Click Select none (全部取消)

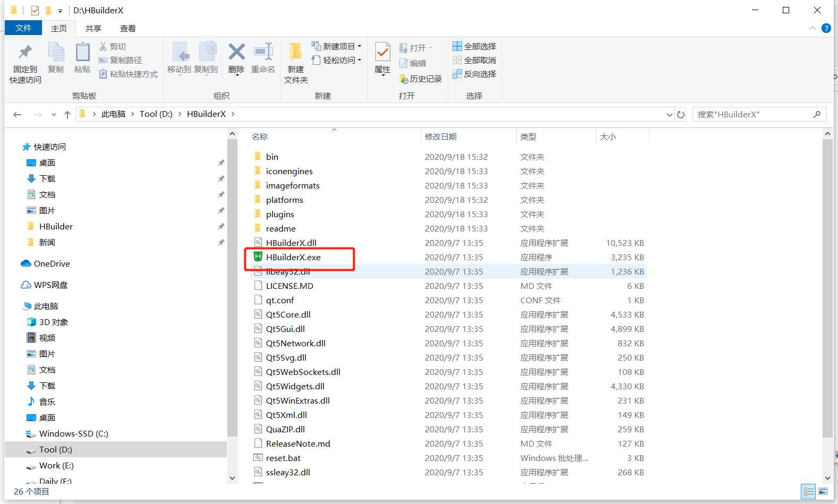click(474, 61)
